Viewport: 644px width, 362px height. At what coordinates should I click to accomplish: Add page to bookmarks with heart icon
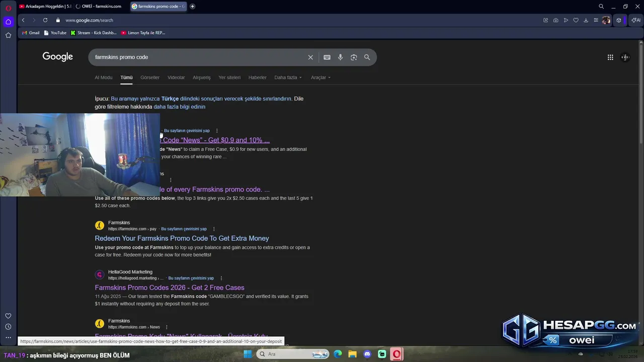click(x=576, y=20)
